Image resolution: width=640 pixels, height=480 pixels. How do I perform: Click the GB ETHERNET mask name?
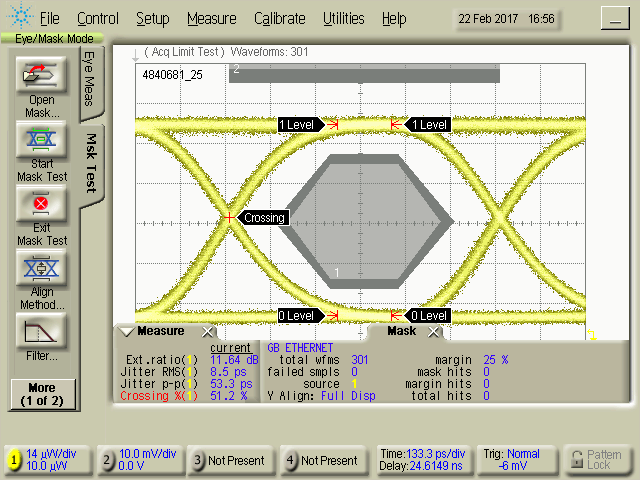coord(300,348)
